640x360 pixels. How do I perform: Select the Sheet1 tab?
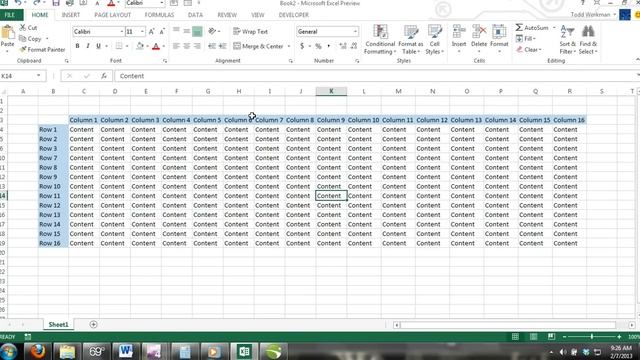click(58, 324)
